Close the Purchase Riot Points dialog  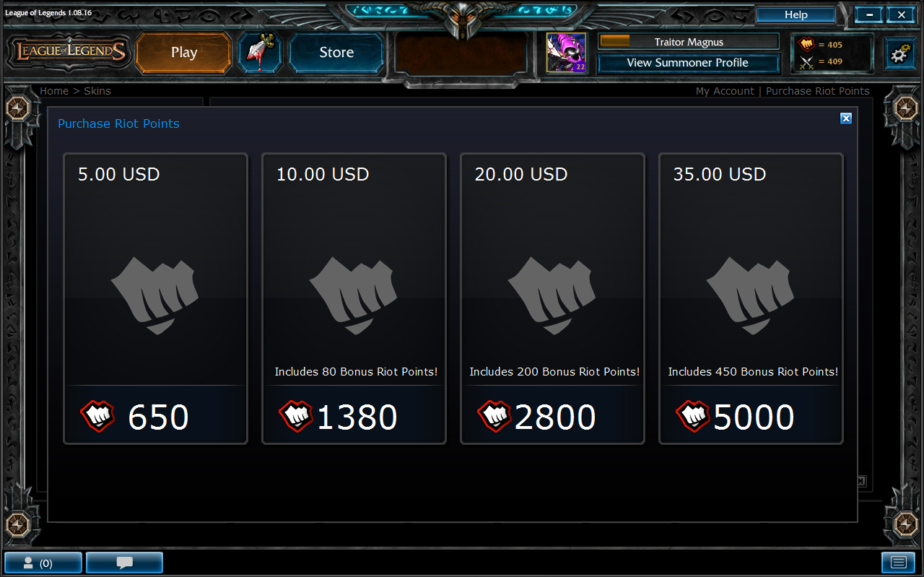tap(846, 118)
